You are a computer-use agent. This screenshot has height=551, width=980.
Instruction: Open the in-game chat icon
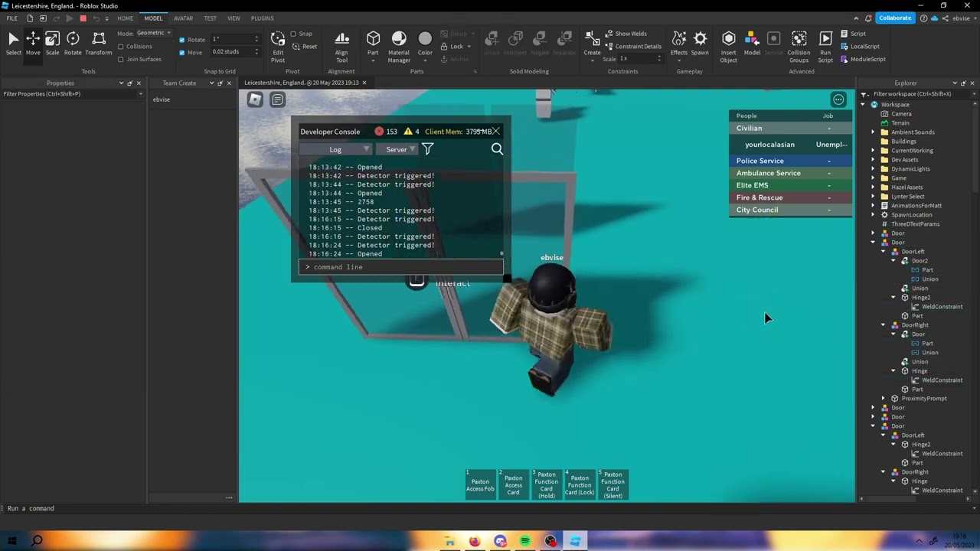click(277, 99)
